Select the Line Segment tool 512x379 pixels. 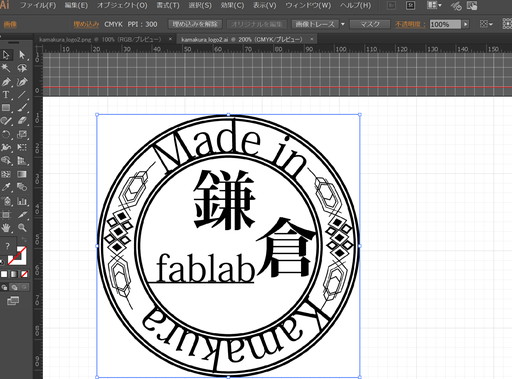click(x=22, y=95)
